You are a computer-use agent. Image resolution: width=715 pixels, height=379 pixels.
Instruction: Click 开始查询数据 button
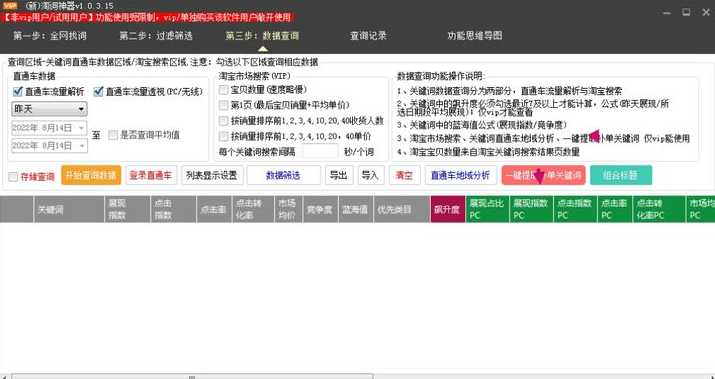[91, 176]
